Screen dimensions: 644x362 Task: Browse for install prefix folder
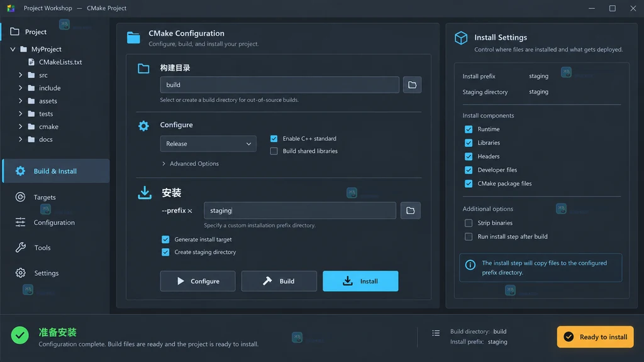(x=410, y=211)
